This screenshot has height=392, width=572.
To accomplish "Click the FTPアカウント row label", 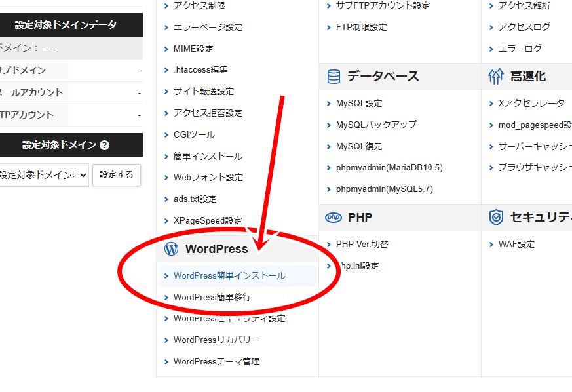I will click(x=27, y=115).
